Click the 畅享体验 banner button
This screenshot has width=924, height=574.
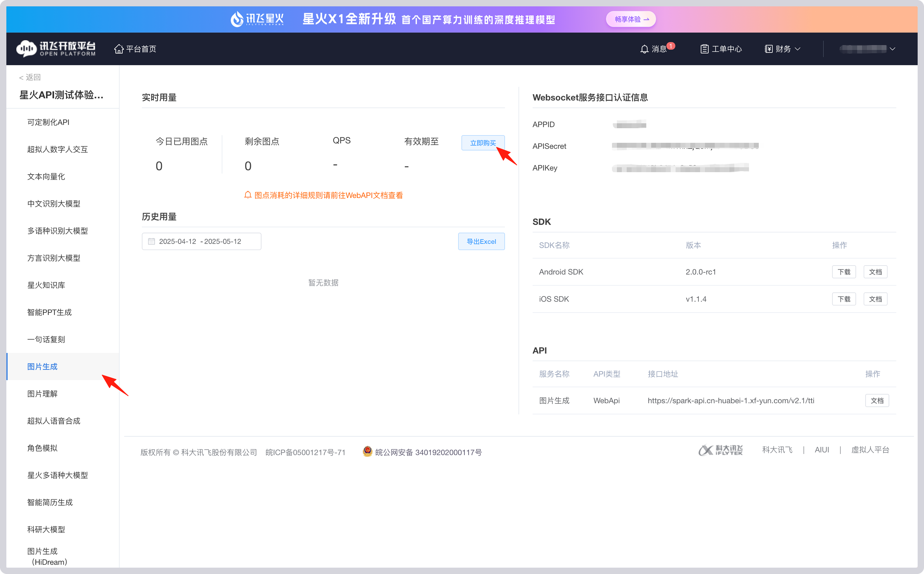(x=630, y=19)
